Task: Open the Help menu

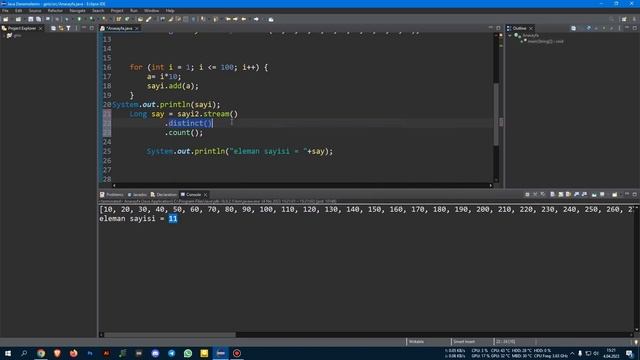Action: coord(170,11)
